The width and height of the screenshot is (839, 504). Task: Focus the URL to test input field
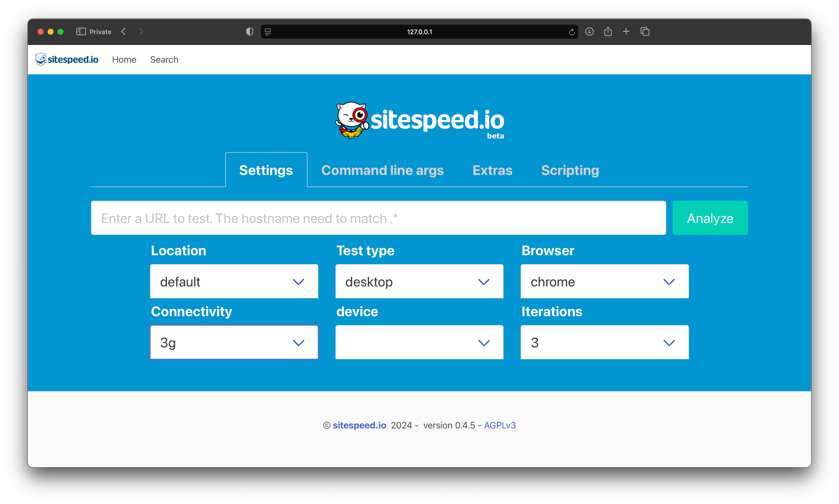click(378, 218)
